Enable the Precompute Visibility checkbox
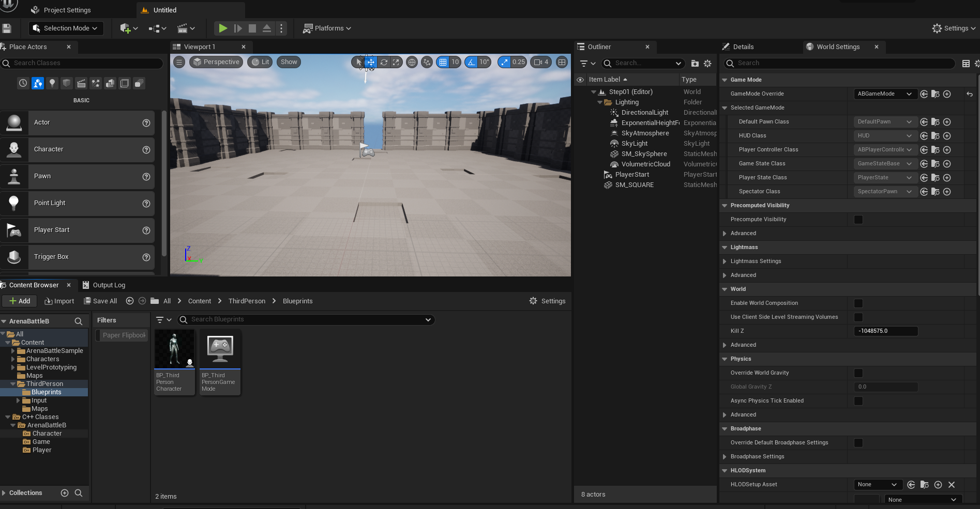 (858, 220)
